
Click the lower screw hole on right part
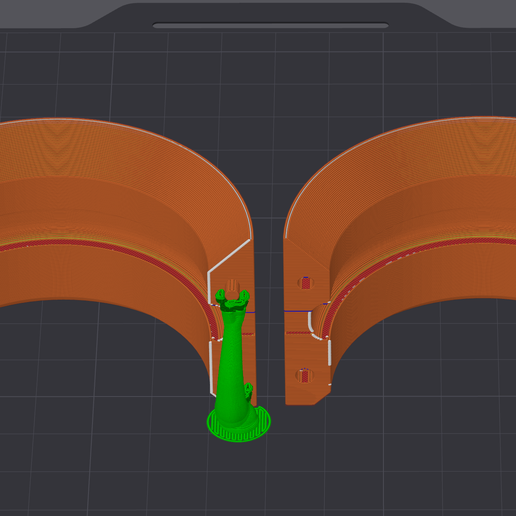pos(305,376)
